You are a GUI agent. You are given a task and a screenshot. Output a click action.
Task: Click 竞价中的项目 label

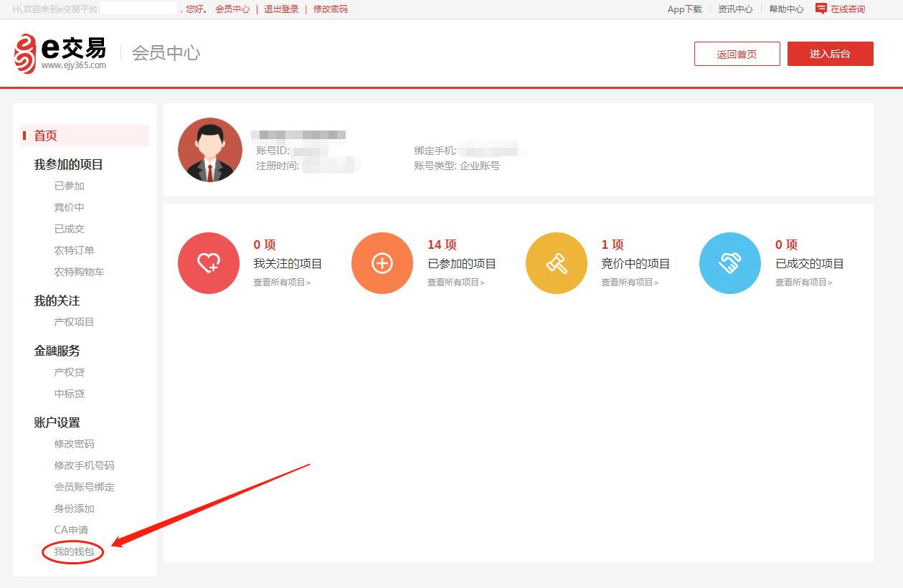click(635, 264)
